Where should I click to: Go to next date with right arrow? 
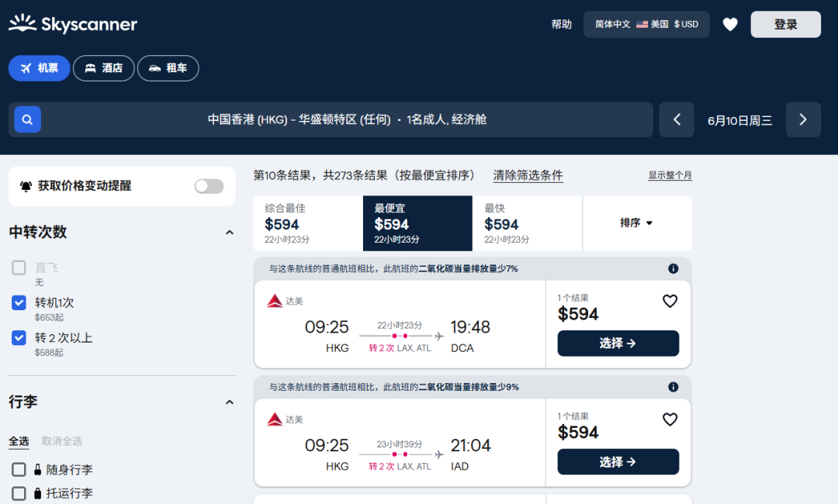pyautogui.click(x=803, y=119)
